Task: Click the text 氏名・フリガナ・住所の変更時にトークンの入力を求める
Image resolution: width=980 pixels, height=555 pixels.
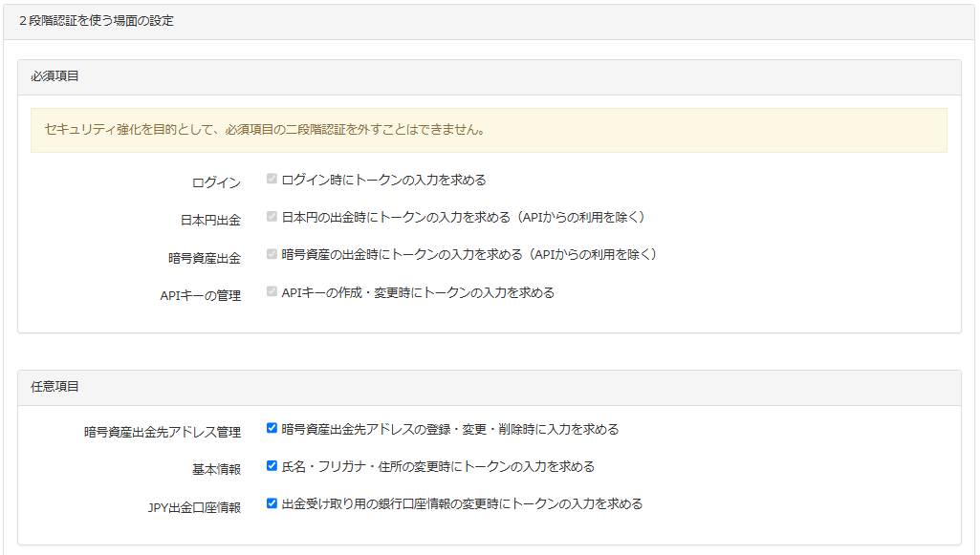Action: (438, 467)
